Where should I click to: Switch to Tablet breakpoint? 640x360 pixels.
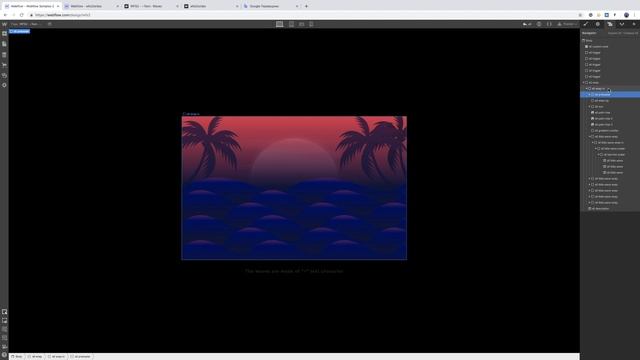291,24
